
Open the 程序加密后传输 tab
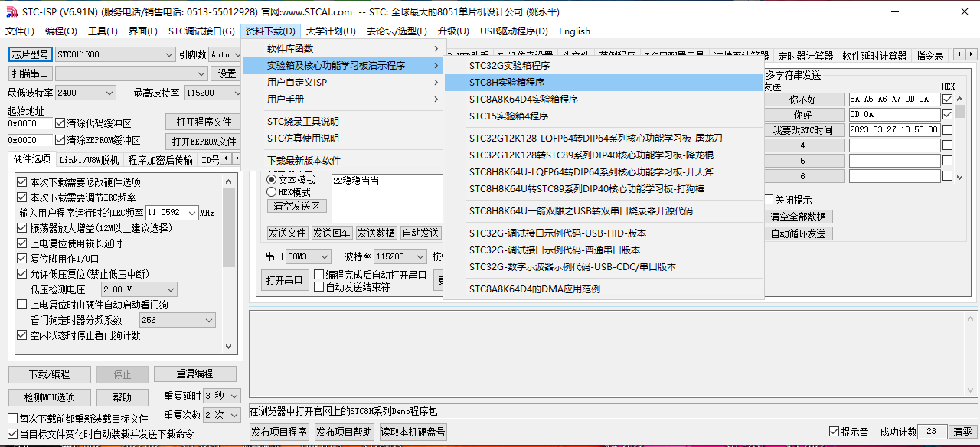coord(160,160)
